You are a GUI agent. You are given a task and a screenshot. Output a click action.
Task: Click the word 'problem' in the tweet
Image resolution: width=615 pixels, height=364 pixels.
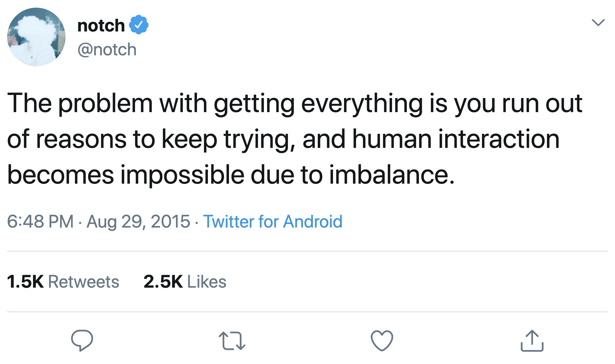105,104
